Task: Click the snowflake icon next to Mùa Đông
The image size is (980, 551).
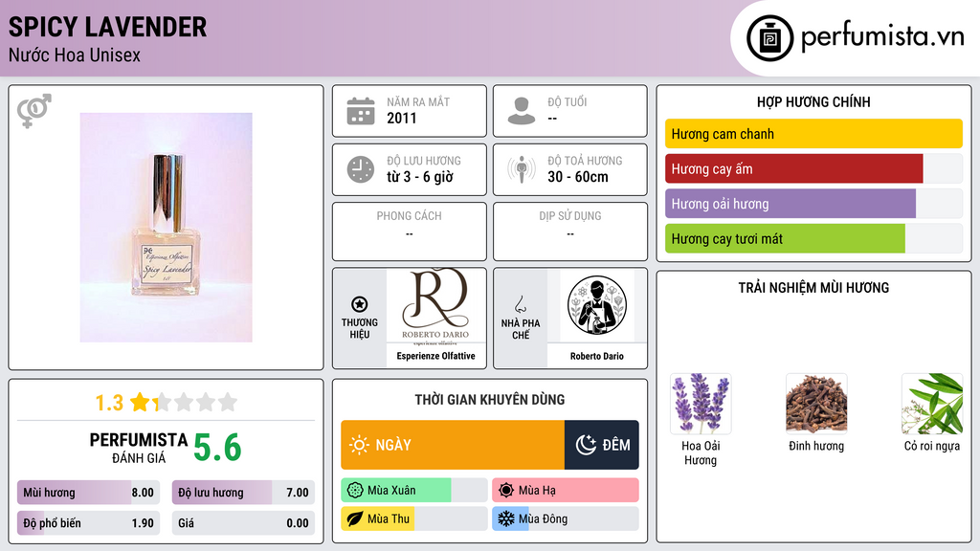Action: 506,519
